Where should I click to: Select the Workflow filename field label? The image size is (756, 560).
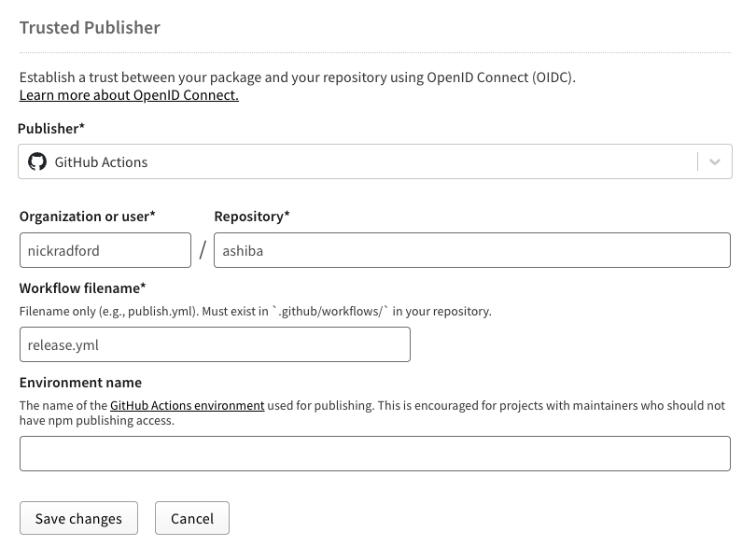82,288
